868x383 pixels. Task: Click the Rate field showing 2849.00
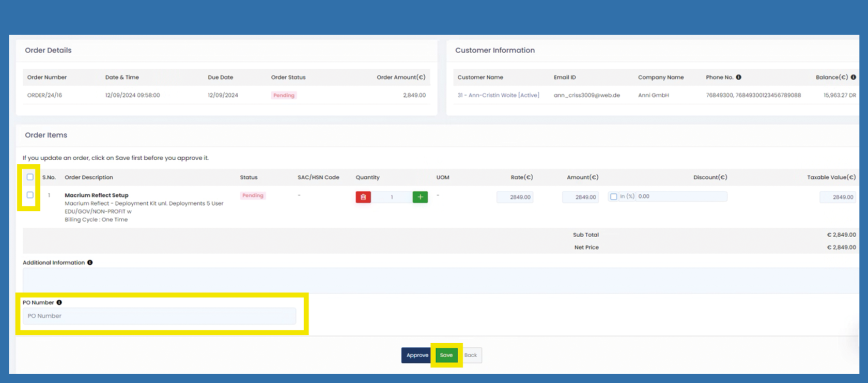pyautogui.click(x=515, y=197)
